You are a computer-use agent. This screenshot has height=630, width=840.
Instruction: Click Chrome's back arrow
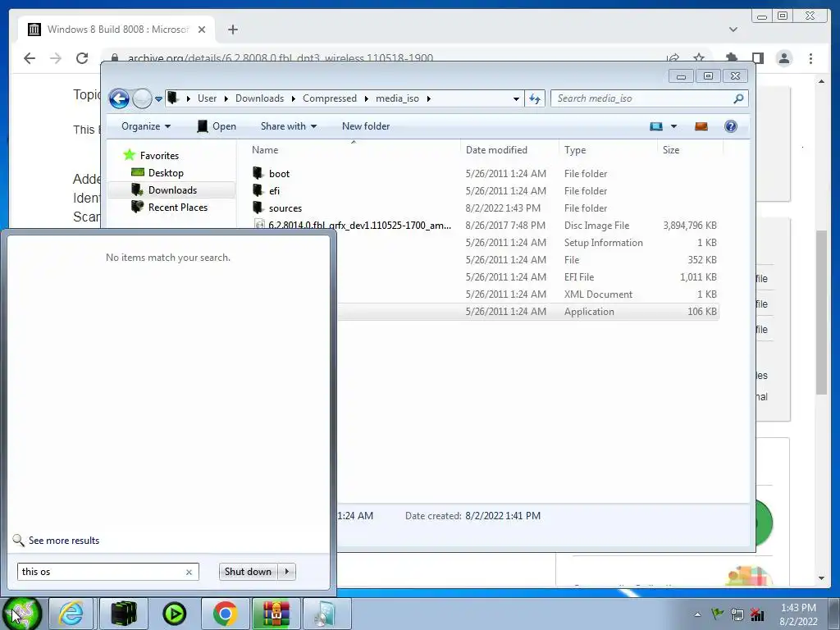point(30,58)
